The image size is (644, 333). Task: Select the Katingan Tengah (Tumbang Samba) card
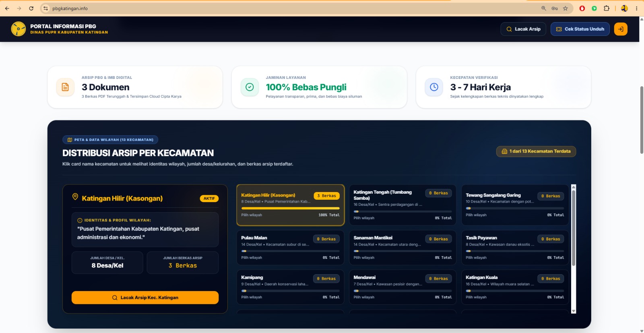402,205
